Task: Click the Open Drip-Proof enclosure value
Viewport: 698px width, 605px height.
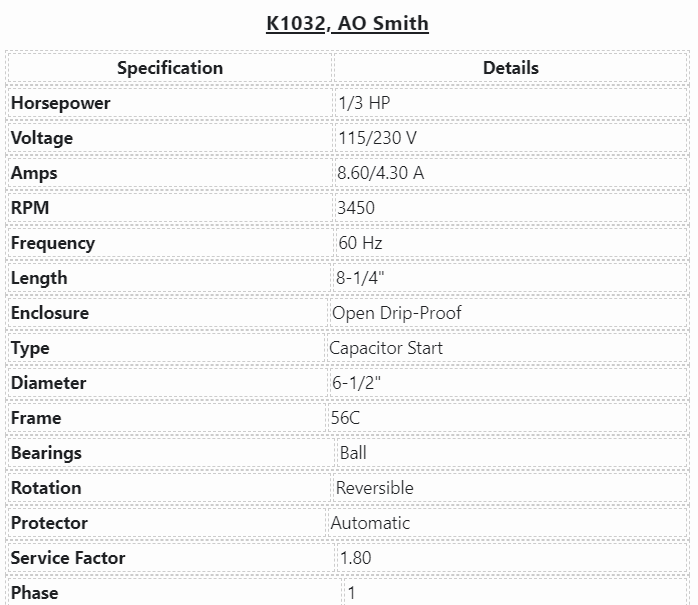Action: pos(397,313)
